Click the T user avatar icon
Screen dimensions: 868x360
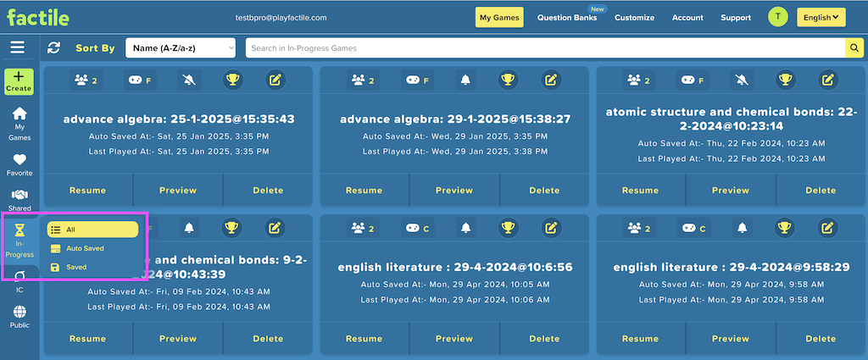click(x=777, y=17)
